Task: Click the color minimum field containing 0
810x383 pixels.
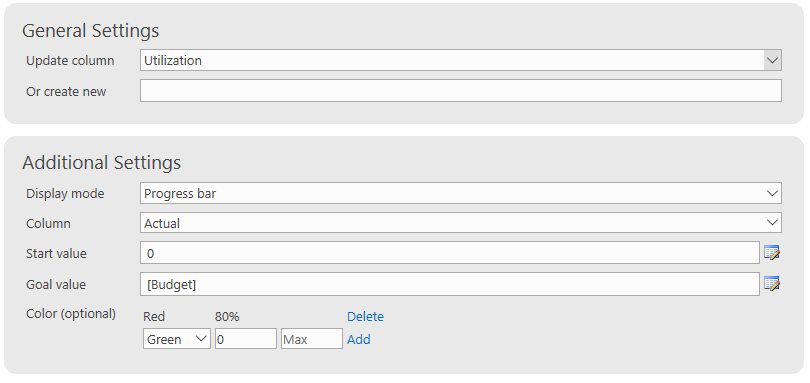Action: click(246, 339)
